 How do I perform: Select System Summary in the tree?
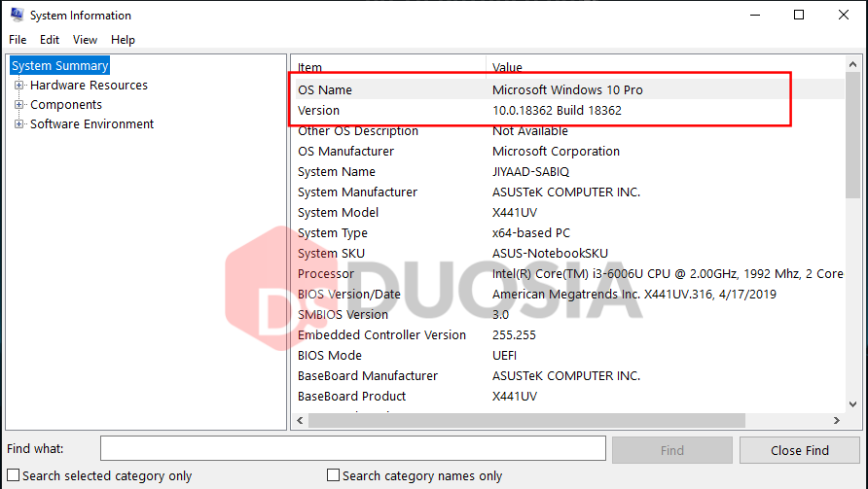click(x=59, y=66)
